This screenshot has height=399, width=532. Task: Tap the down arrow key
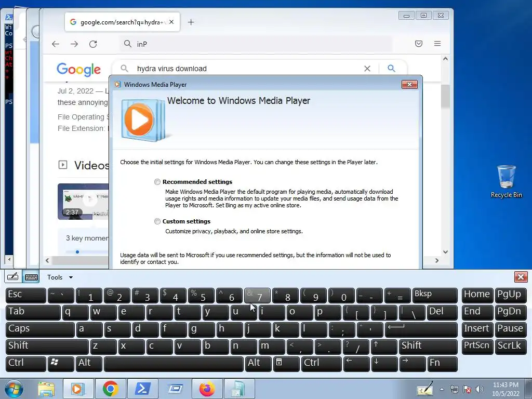[x=384, y=364]
